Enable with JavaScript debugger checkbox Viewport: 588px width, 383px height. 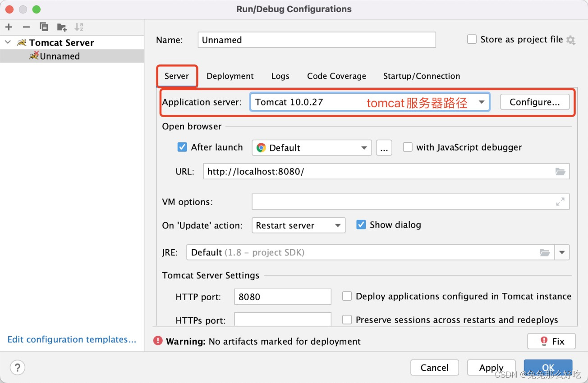[408, 147]
